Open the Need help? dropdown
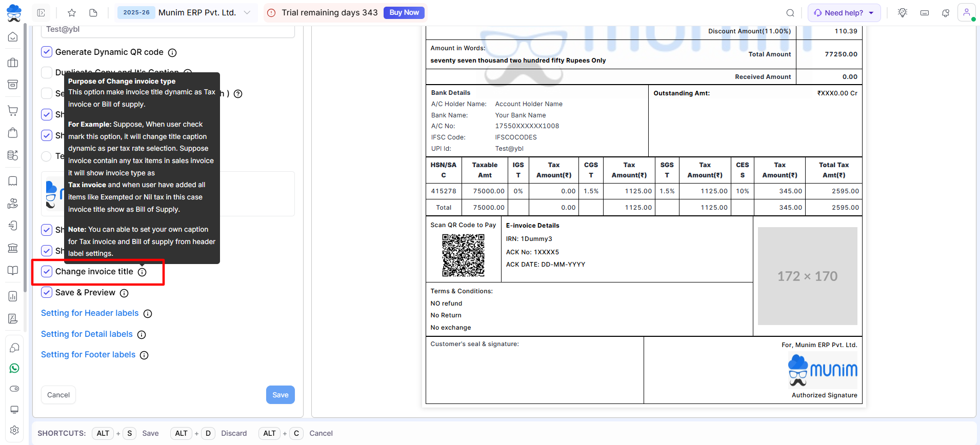 coord(844,13)
